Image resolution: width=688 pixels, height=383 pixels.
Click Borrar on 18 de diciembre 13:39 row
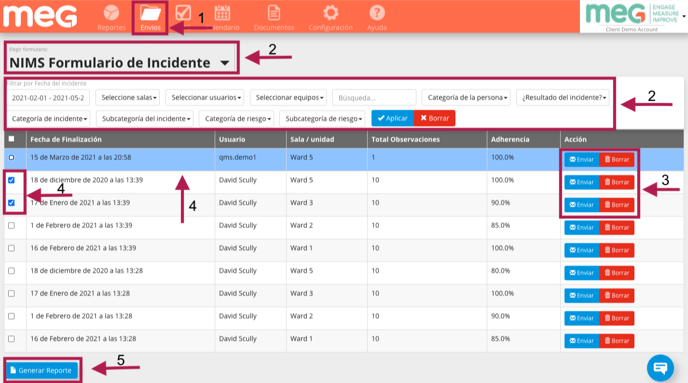(616, 182)
